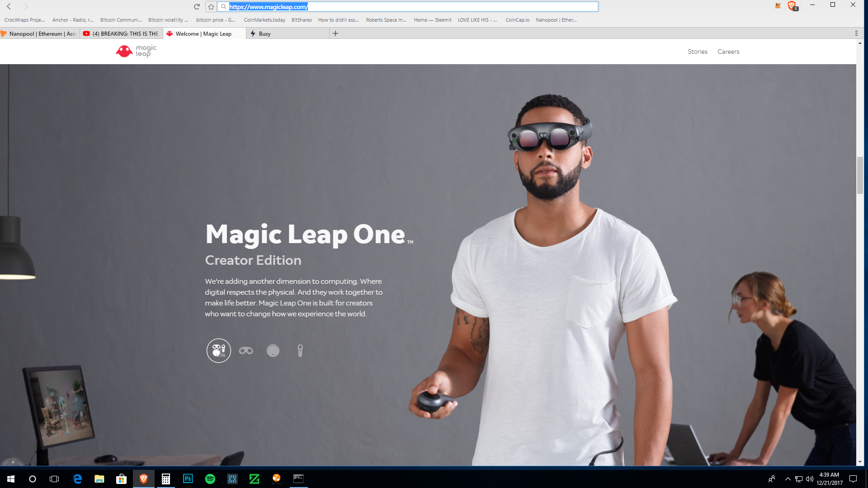Reload the Magic Leap page

point(197,6)
